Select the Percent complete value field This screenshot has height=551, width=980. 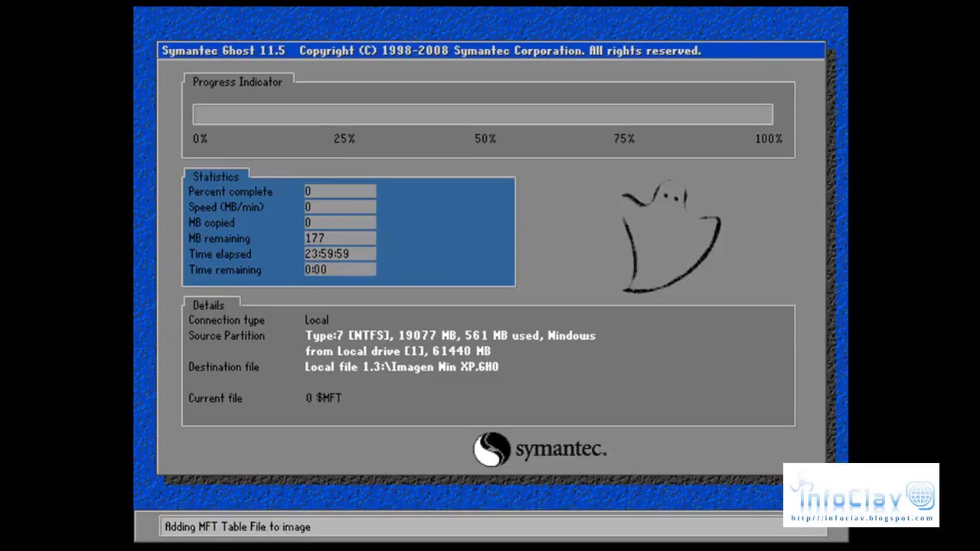pos(339,191)
